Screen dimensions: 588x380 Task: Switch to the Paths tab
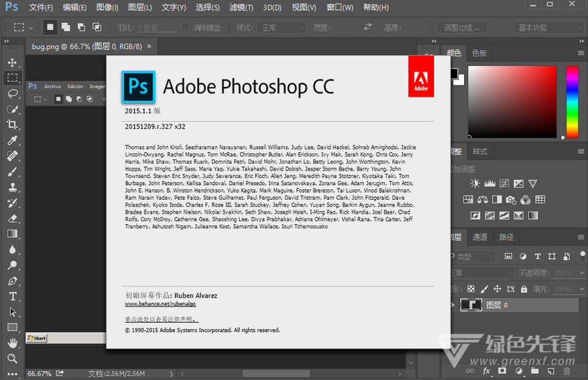[x=507, y=237]
